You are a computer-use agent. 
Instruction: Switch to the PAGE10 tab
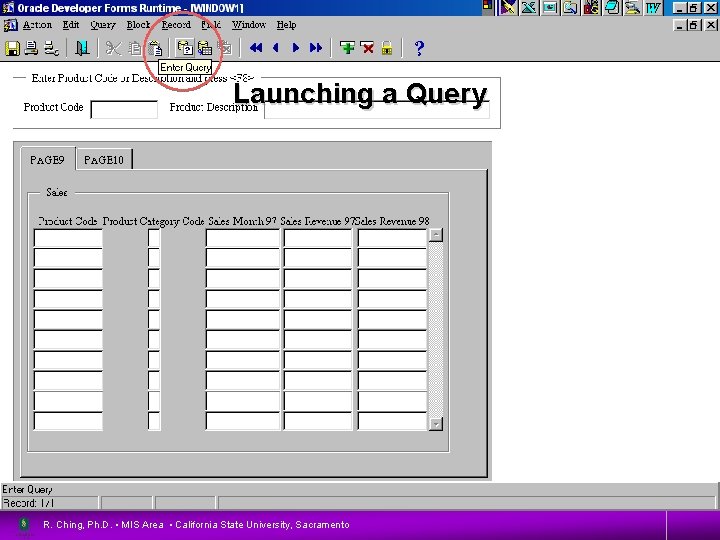coord(104,159)
